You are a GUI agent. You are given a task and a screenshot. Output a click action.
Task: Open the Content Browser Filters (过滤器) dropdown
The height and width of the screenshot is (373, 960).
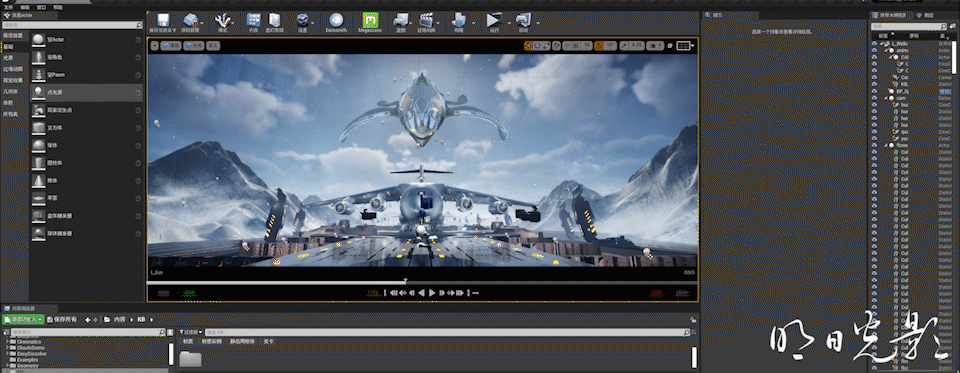pos(192,332)
